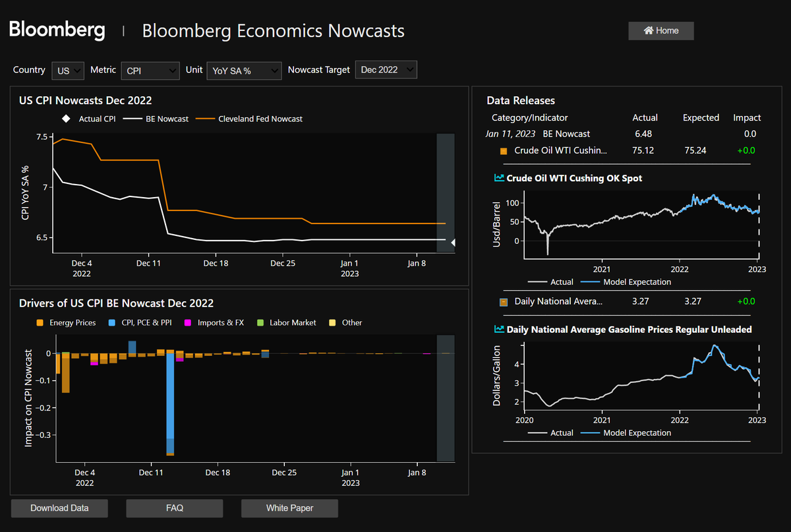The height and width of the screenshot is (532, 791).
Task: Click the Jan 11, 2023 date label
Action: pyautogui.click(x=512, y=134)
